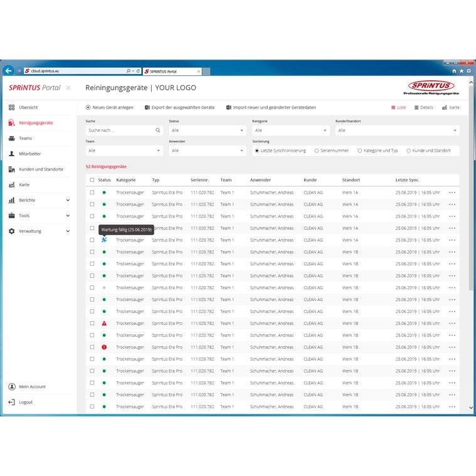Go to Kunden und Standorte page
This screenshot has width=476, height=476.
[x=40, y=169]
